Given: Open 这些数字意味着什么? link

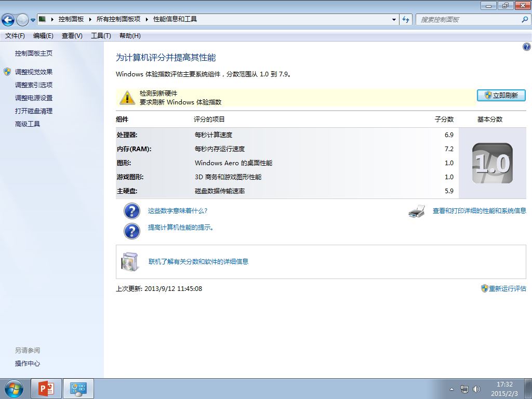Looking at the screenshot, I should click(178, 211).
